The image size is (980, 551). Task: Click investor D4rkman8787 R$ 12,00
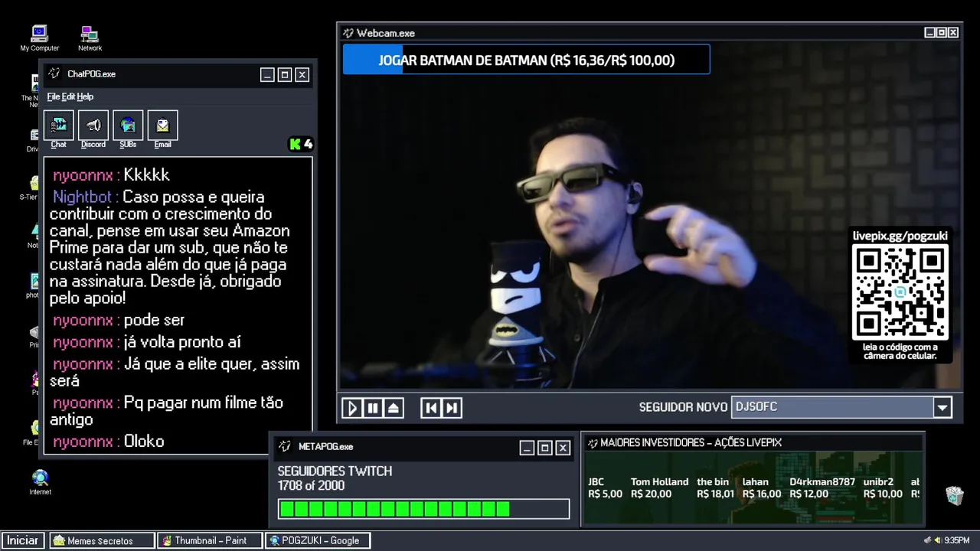822,488
